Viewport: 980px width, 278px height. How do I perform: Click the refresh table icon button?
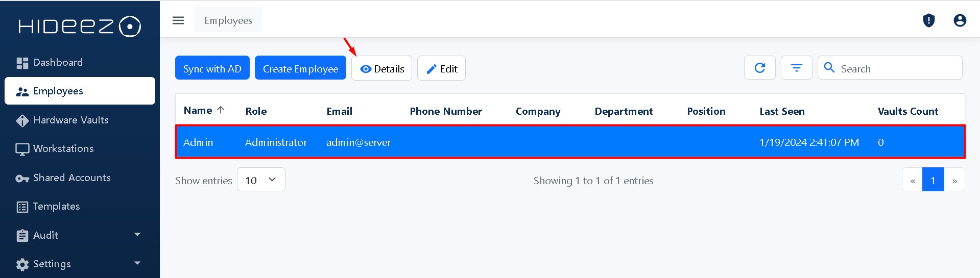(x=759, y=68)
